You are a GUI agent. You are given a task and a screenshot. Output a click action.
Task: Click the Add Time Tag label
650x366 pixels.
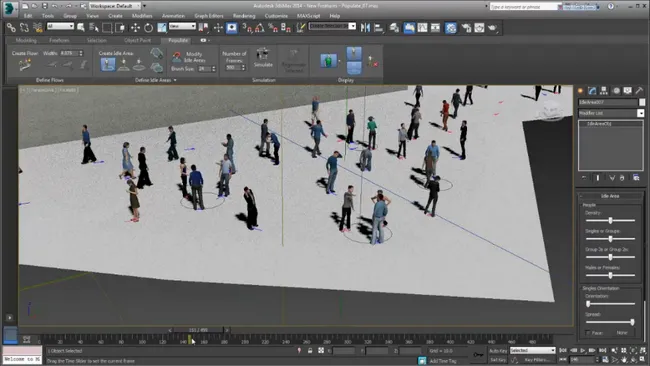[x=443, y=361]
